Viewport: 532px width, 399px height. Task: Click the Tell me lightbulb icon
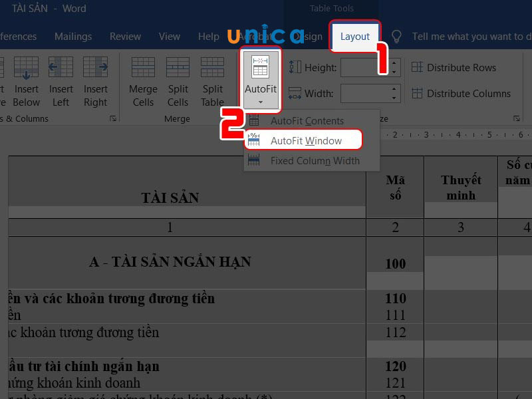coord(396,37)
